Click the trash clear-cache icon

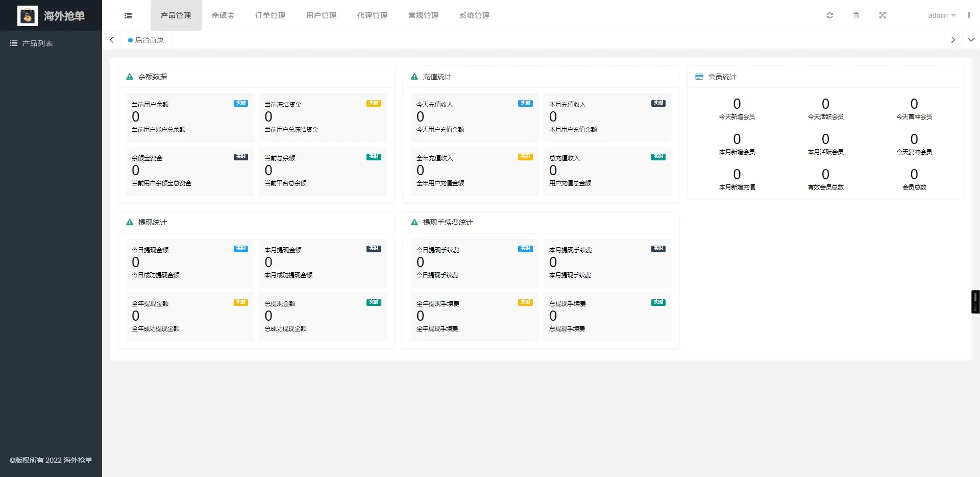click(856, 15)
